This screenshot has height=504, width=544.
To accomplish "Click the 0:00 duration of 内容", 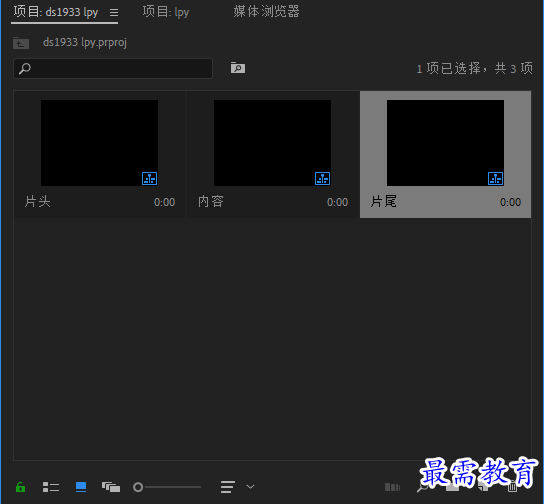I will tap(338, 202).
